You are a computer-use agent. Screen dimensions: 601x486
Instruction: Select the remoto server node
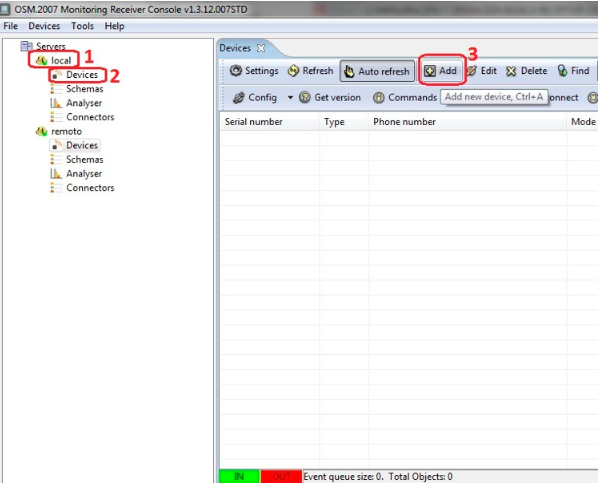(66, 131)
